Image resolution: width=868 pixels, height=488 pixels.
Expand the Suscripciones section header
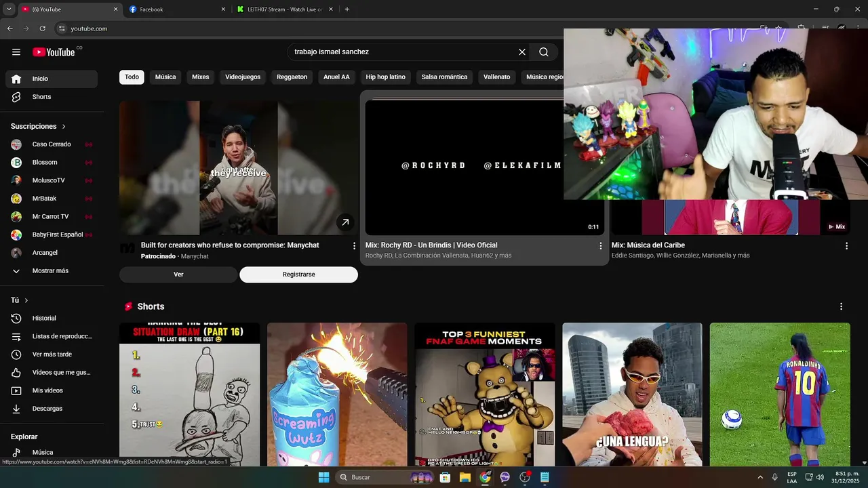tap(39, 126)
